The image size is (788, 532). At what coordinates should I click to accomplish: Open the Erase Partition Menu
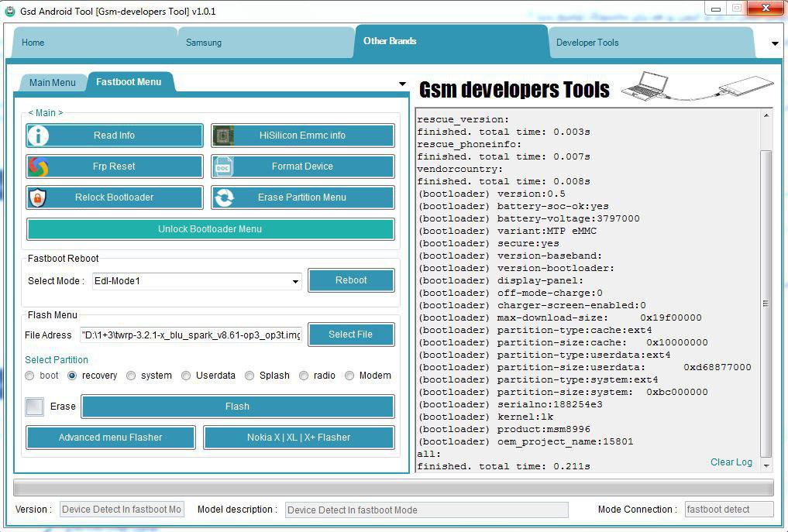(302, 198)
